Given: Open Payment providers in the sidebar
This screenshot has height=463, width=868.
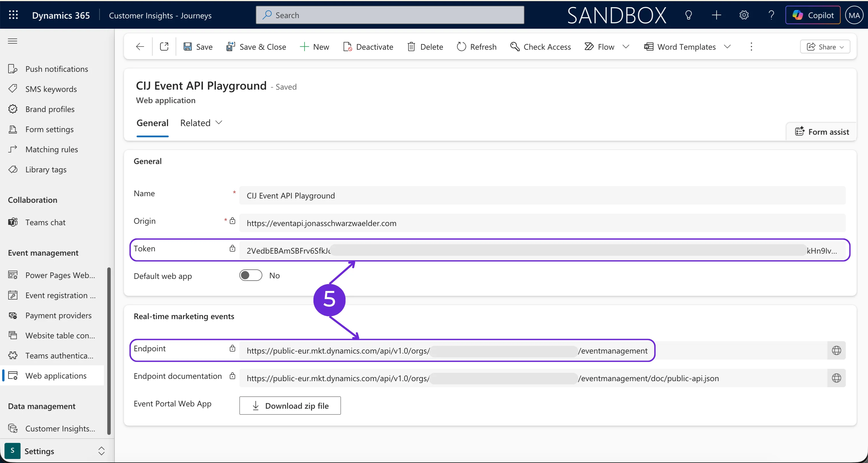Looking at the screenshot, I should pyautogui.click(x=52, y=316).
